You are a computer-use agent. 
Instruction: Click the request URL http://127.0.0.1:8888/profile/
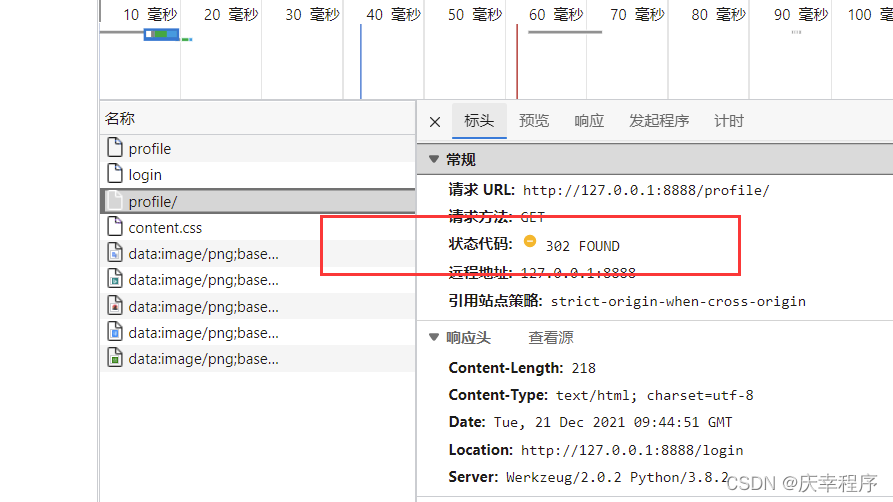pos(646,190)
